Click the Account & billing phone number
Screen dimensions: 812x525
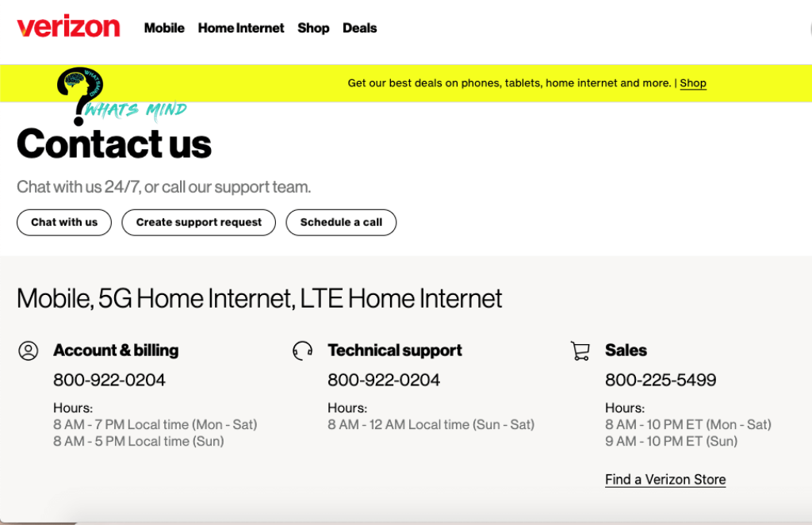[x=109, y=380]
